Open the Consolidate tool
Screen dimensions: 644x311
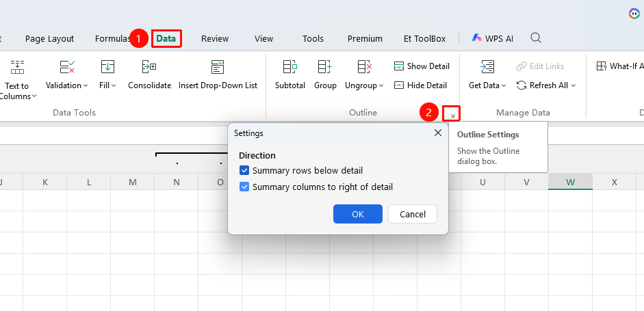coord(149,75)
